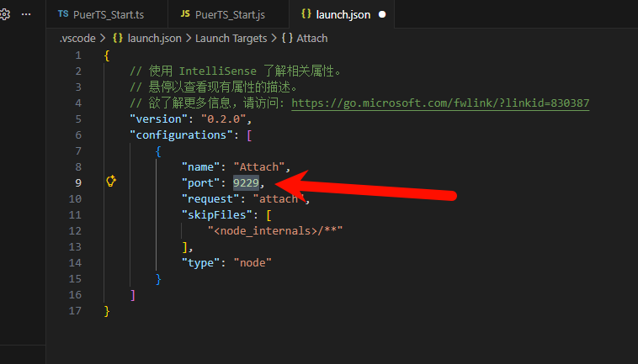638x364 pixels.
Task: Click the TS icon on PuerTS_Start.ts tab
Action: [x=65, y=14]
